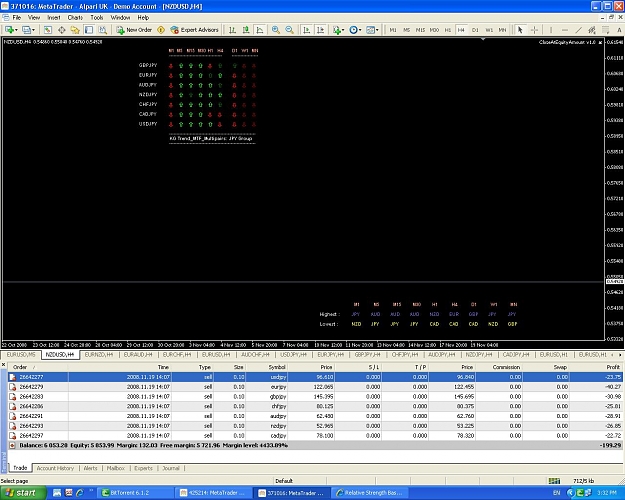Switch chart to Line Chart icon
The image size is (625, 500).
point(260,30)
